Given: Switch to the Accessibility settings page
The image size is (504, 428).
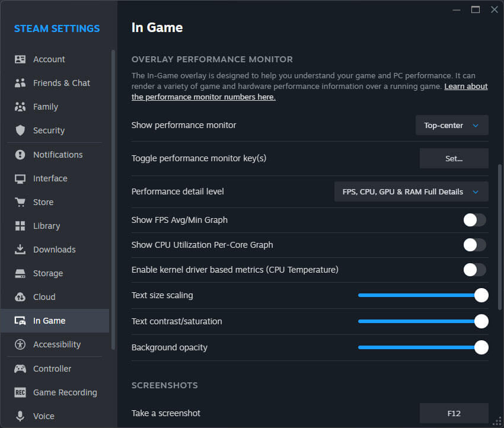Looking at the screenshot, I should click(56, 344).
